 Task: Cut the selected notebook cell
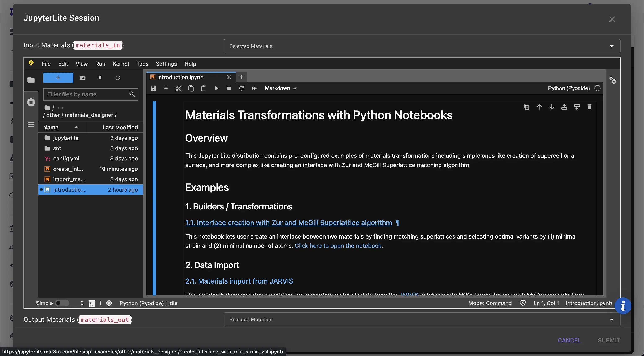(178, 88)
